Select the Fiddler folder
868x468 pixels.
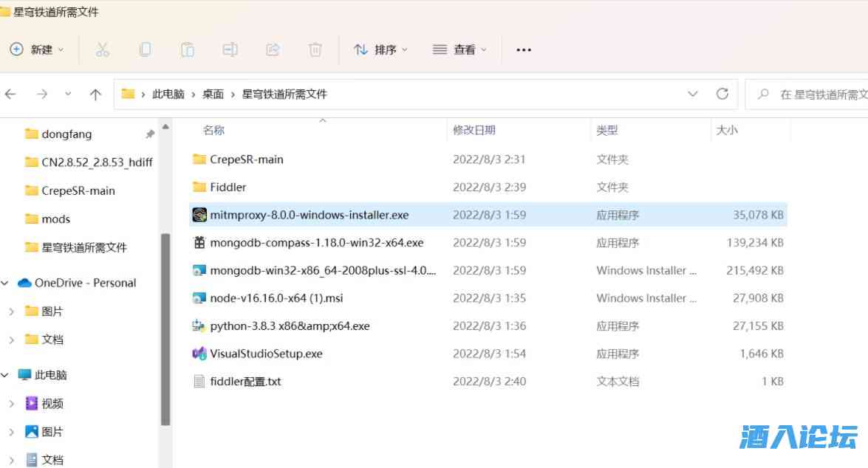(488, 187)
